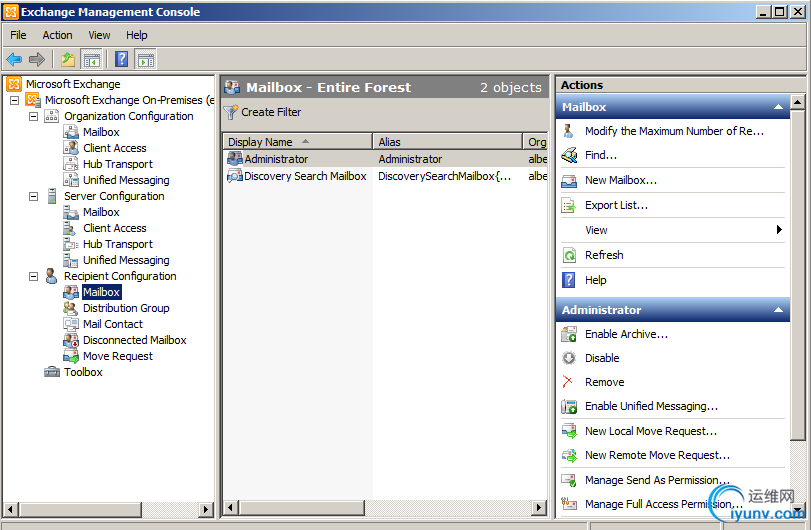Click the Export List icon in Actions
Screen dimensions: 811x530
point(569,205)
